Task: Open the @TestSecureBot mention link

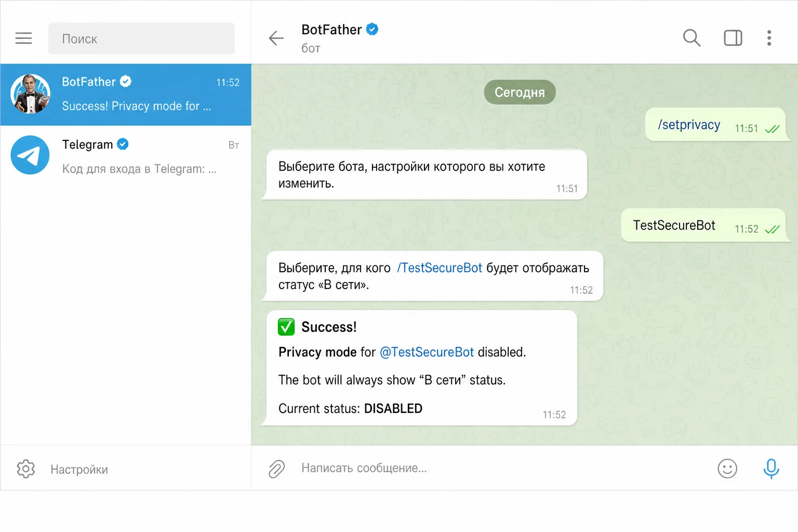Action: pos(427,352)
